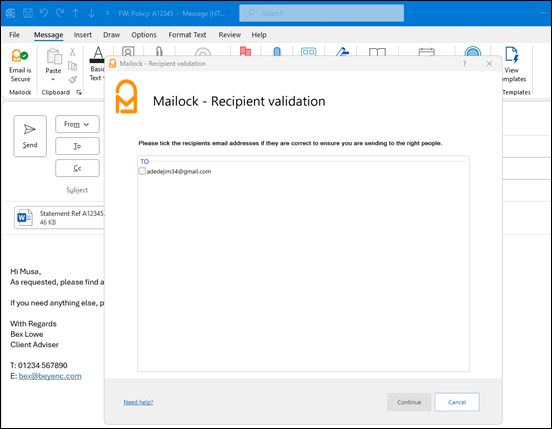Open the From account dropdown
Viewport: 552px width, 429px height.
click(77, 124)
